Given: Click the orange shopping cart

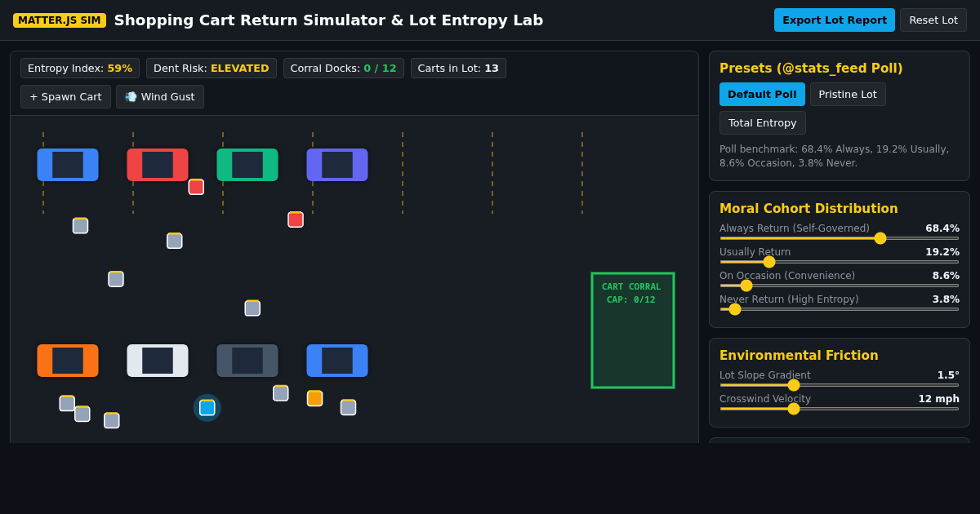Looking at the screenshot, I should pyautogui.click(x=315, y=398).
